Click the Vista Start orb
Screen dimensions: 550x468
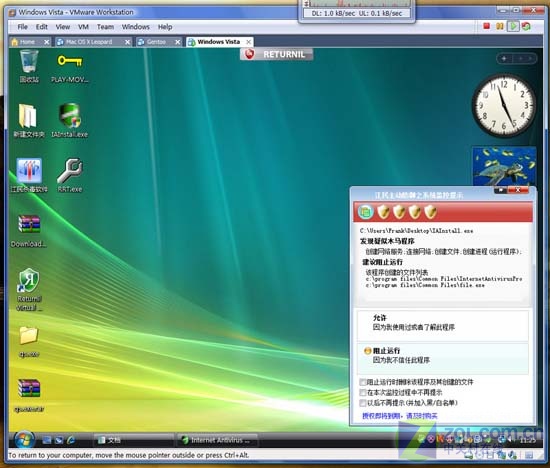[x=24, y=439]
